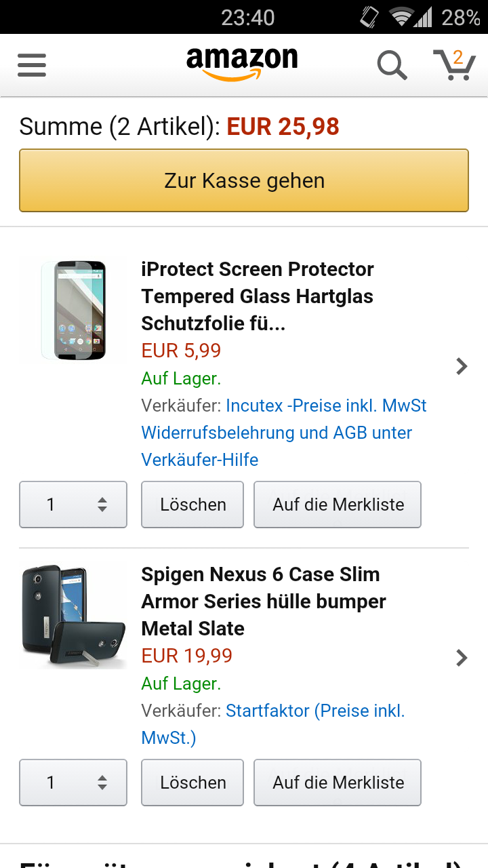Tap the iProtect Screen Protector thumbnail

[73, 309]
